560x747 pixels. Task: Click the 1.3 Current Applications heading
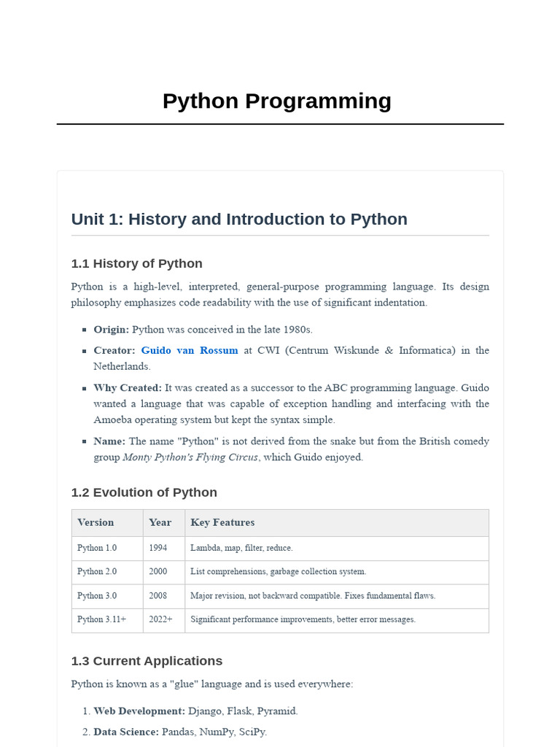point(147,661)
